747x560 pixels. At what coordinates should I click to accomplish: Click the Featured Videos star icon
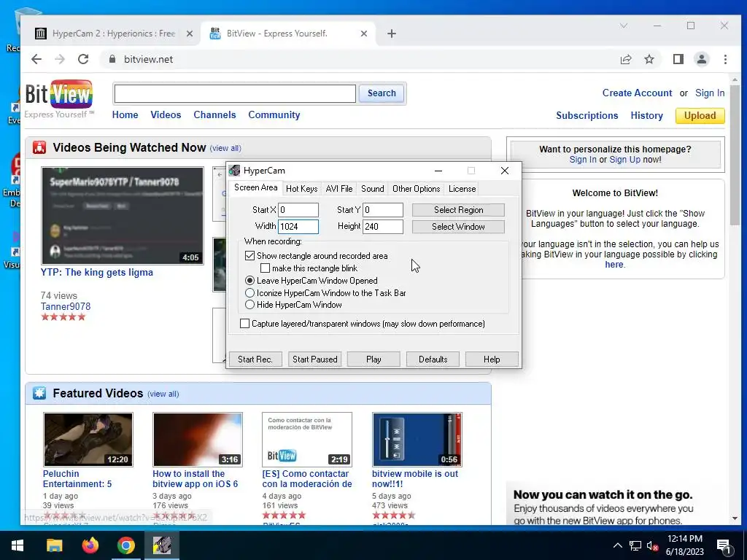click(39, 393)
